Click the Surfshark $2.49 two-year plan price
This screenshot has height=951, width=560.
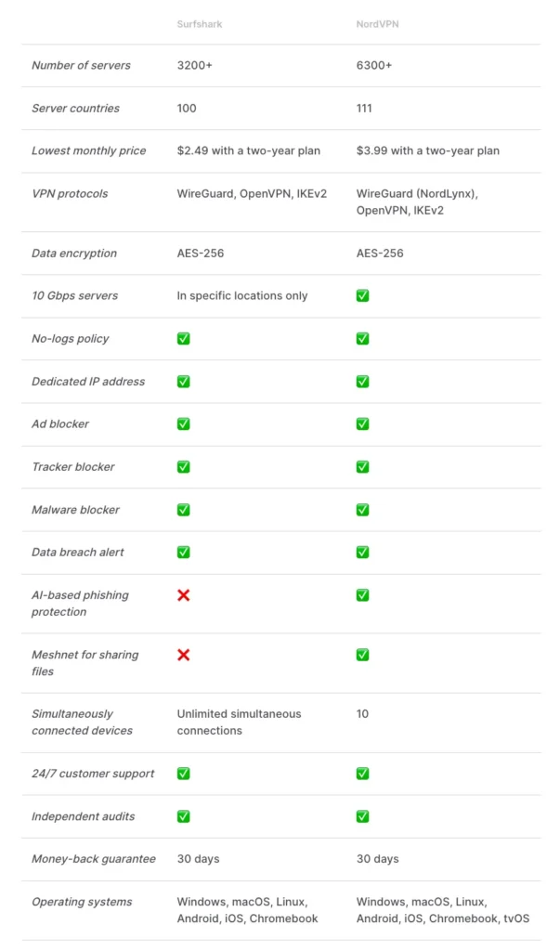click(x=248, y=150)
